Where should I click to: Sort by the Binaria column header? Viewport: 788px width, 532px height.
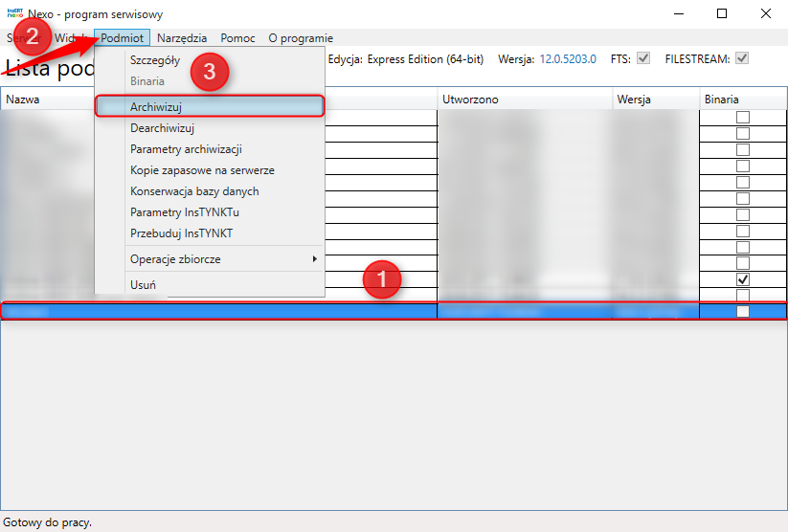pos(743,100)
